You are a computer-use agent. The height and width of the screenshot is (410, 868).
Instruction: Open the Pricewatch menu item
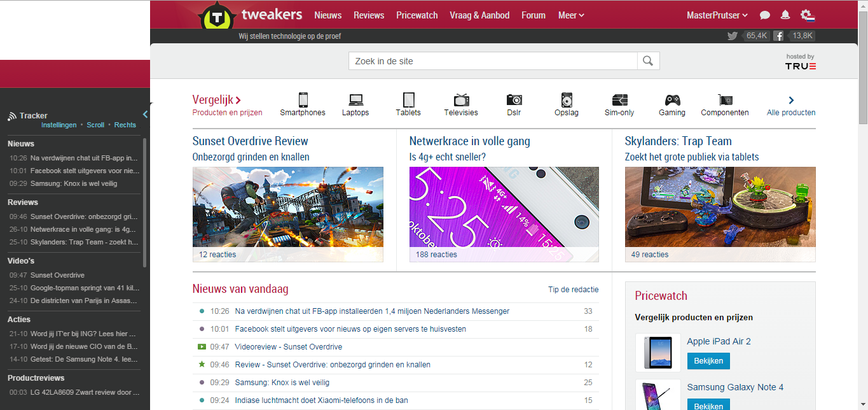pyautogui.click(x=417, y=15)
